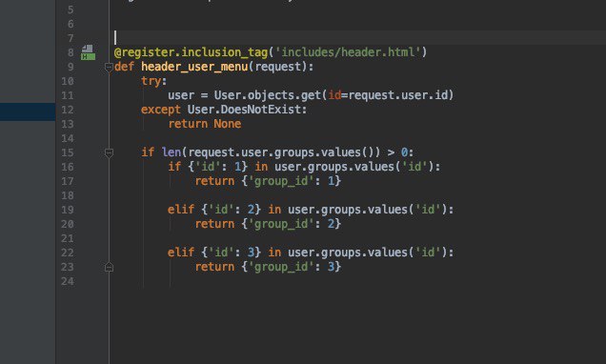Click the 'includes/header.html' string
The width and height of the screenshot is (606, 364).
point(348,52)
